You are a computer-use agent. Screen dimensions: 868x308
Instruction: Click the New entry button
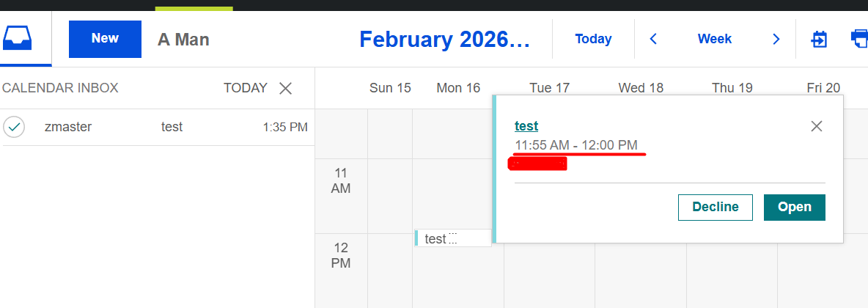105,39
